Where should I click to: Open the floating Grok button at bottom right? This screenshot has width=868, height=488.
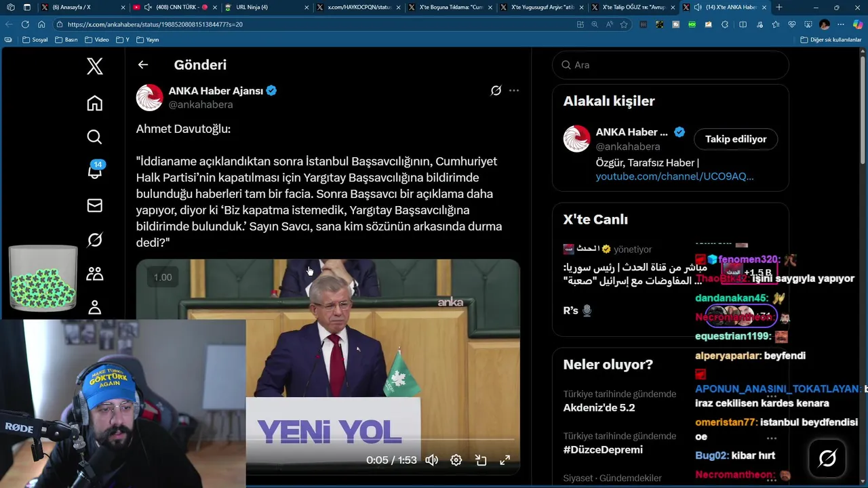(x=827, y=459)
